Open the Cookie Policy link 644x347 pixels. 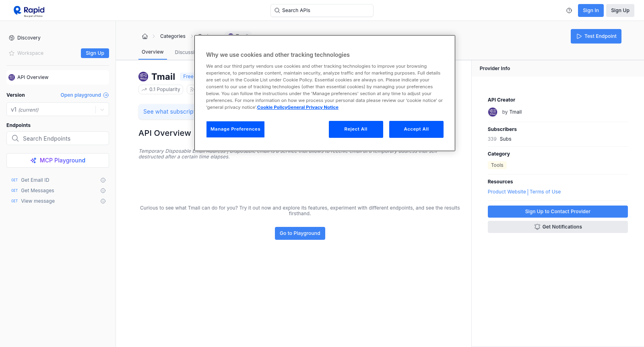point(272,108)
